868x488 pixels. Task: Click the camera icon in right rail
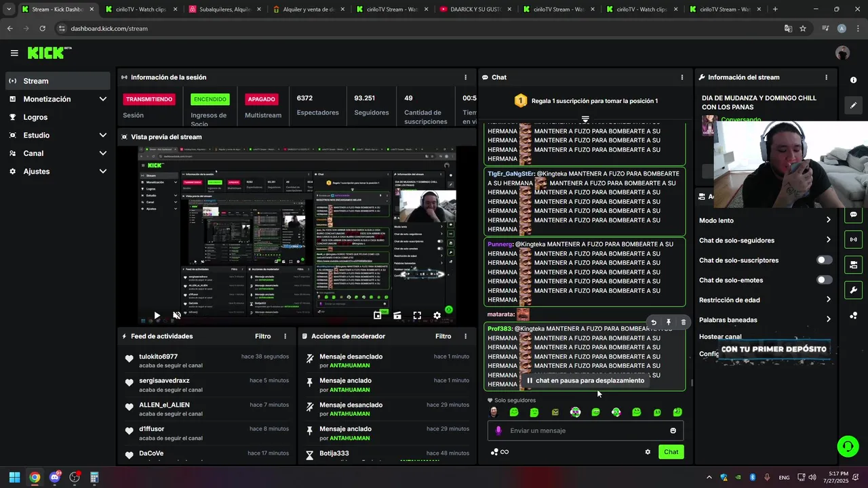(x=853, y=264)
